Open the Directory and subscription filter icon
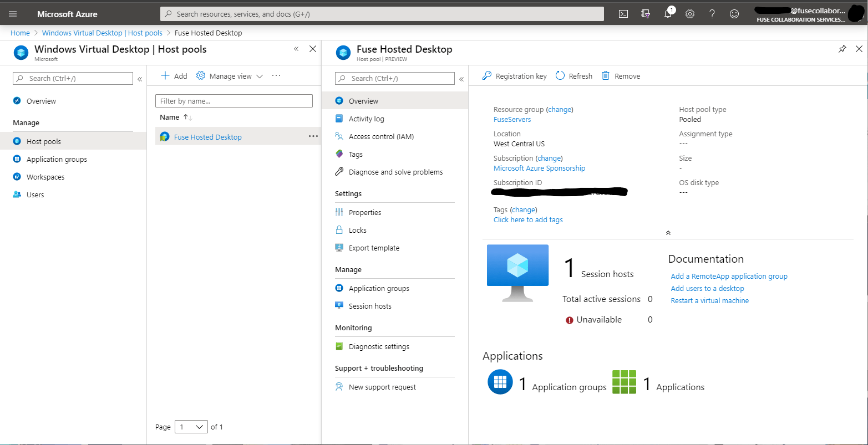 coord(646,14)
